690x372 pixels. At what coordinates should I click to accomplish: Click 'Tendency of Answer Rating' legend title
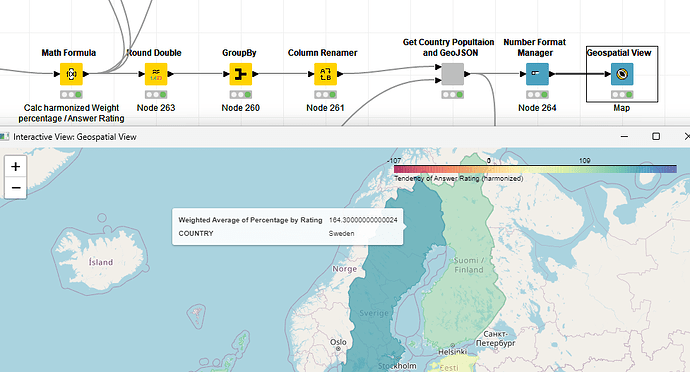point(459,178)
